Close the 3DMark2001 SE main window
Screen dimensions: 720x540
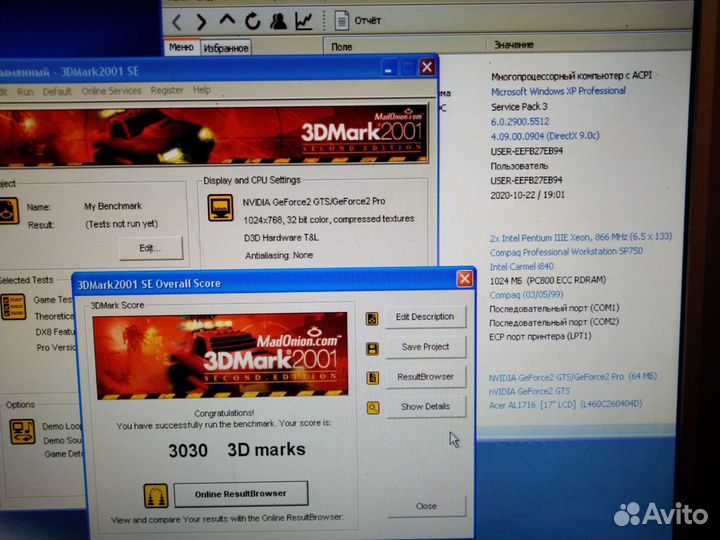pos(427,68)
